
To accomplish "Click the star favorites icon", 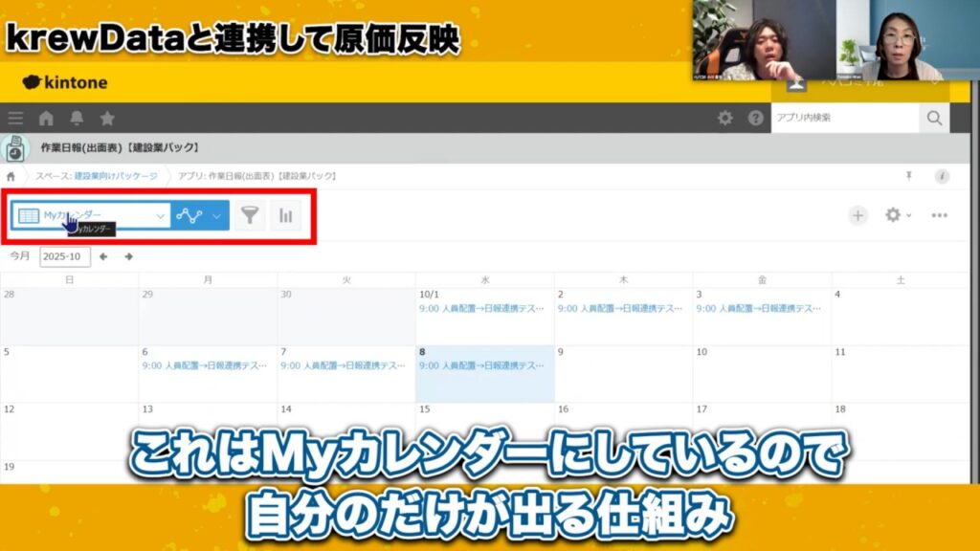I will [x=107, y=117].
